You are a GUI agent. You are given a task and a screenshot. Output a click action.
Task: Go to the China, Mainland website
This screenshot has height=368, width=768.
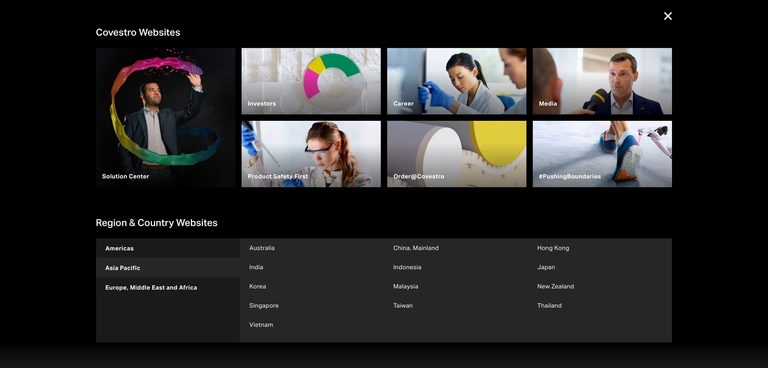[x=416, y=248]
